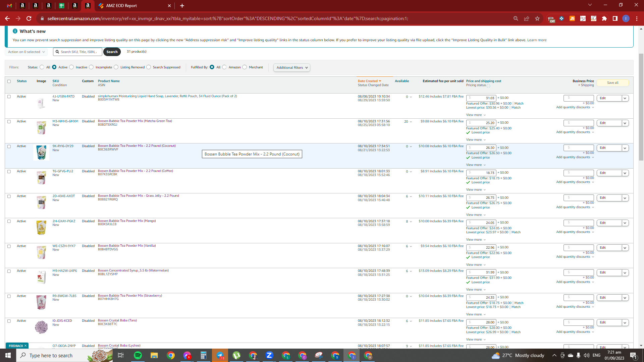Select the Inactive status radio button
Image resolution: width=644 pixels, height=362 pixels.
click(71, 67)
